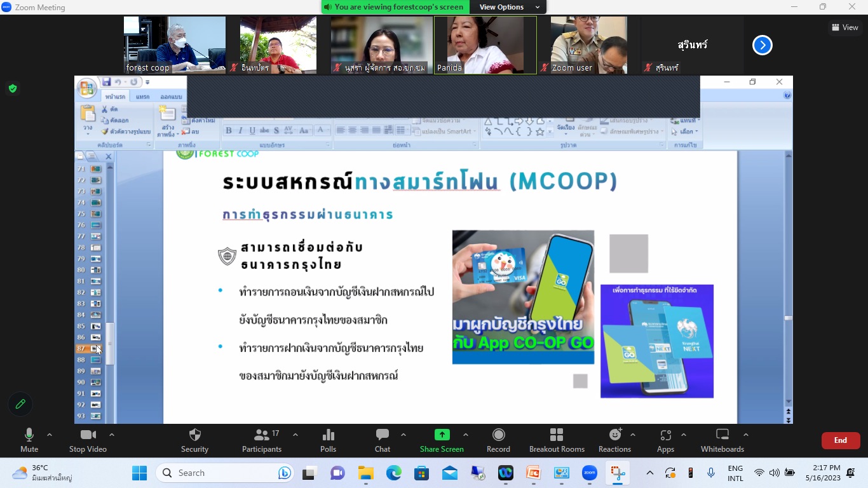Click the green encryption shield icon
The width and height of the screenshot is (868, 488).
(x=13, y=88)
